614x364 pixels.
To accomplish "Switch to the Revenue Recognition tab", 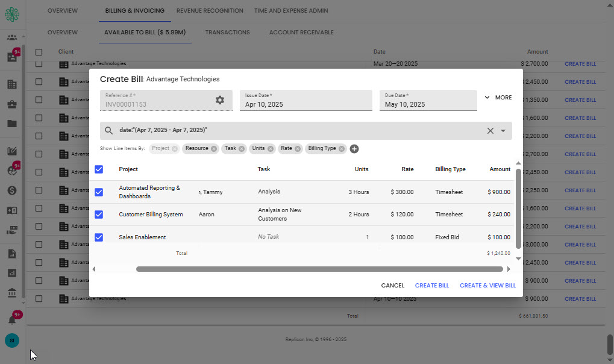I will point(210,11).
